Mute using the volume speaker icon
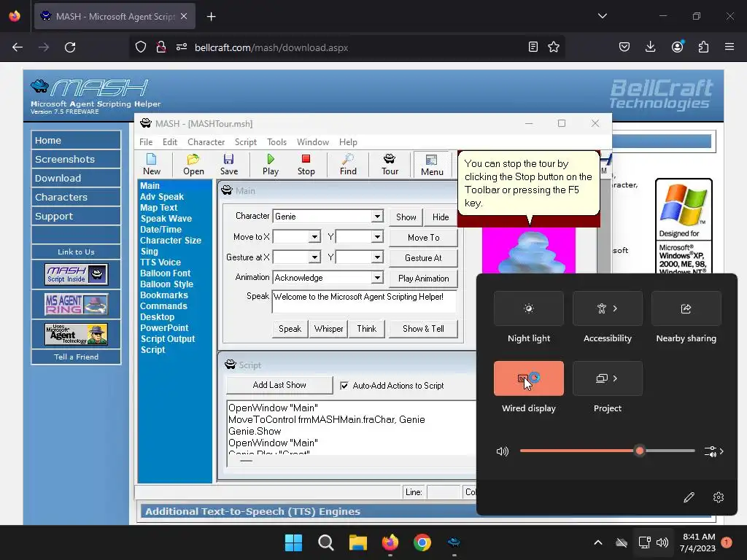The image size is (747, 560). [x=502, y=451]
